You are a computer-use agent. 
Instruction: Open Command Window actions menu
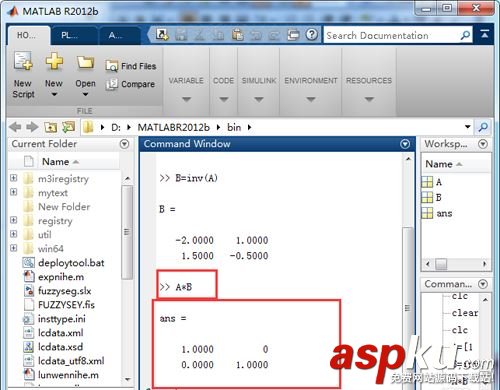coord(405,144)
